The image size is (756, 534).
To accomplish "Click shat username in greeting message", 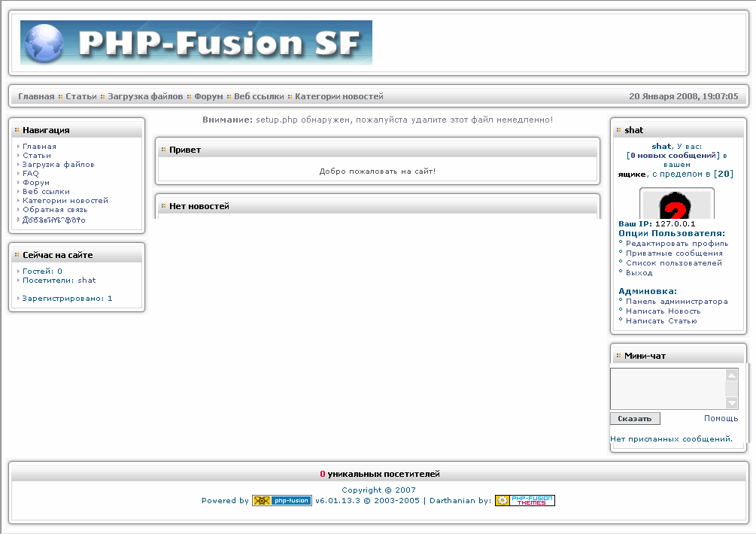I will 661,147.
